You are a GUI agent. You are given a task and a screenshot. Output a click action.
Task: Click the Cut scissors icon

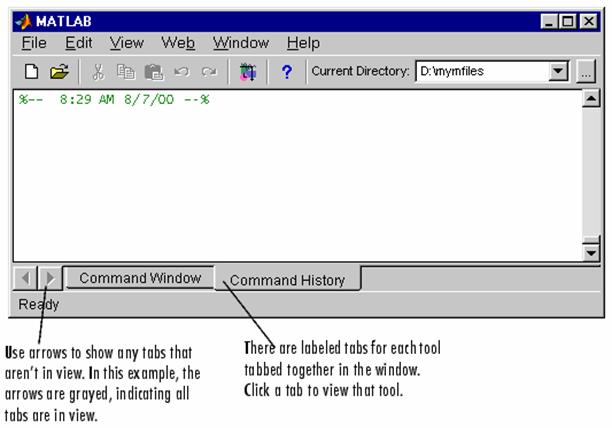pyautogui.click(x=98, y=72)
